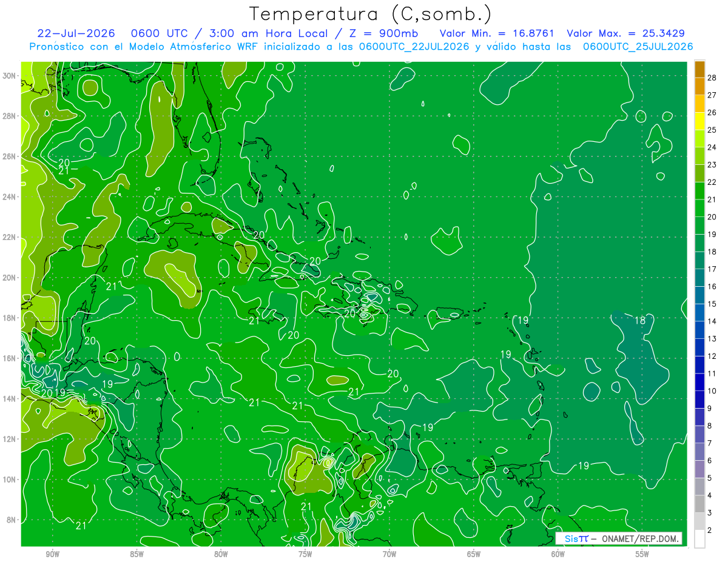728x562 pixels.
Task: Click the dark blue swatch between 10 and 11
Action: [699, 383]
